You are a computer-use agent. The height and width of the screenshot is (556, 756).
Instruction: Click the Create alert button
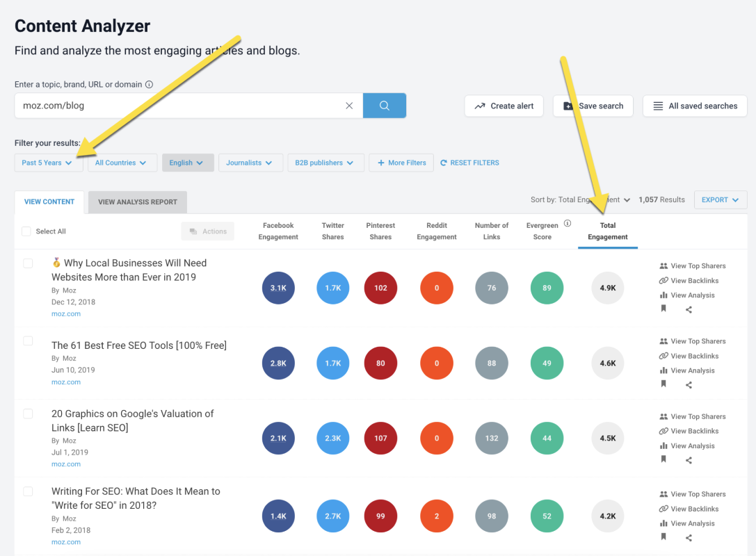(x=504, y=106)
